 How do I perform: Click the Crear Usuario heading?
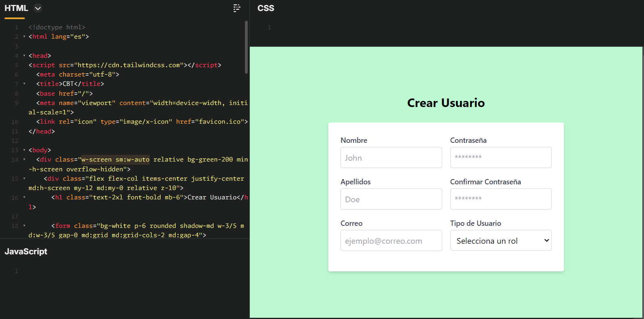pos(446,103)
